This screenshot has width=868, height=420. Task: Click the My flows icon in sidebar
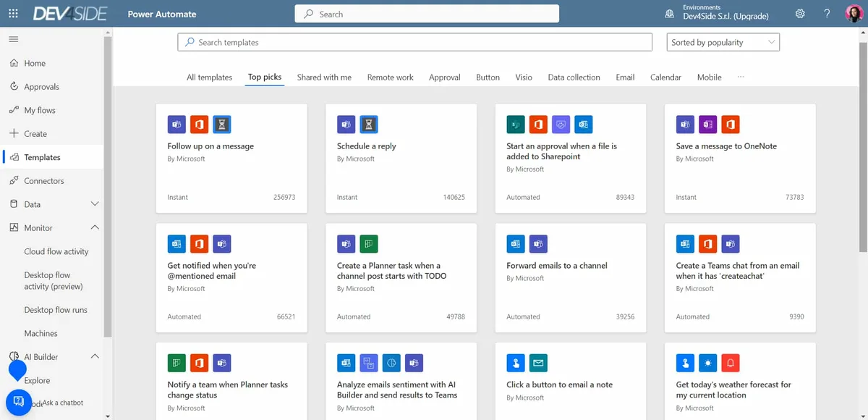click(x=14, y=110)
